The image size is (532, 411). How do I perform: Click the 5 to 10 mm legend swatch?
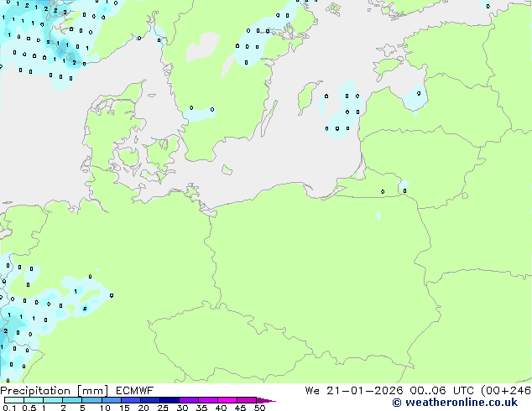[x=91, y=400]
